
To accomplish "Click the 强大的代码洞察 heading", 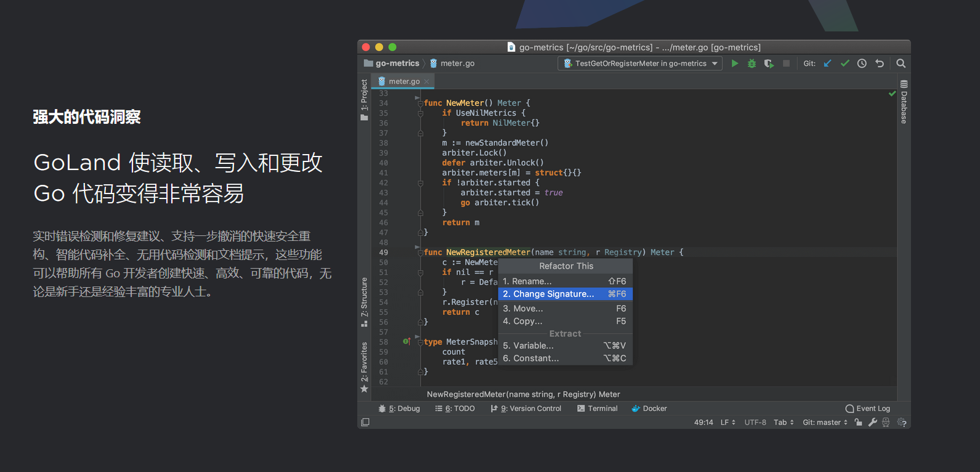I will click(x=87, y=117).
